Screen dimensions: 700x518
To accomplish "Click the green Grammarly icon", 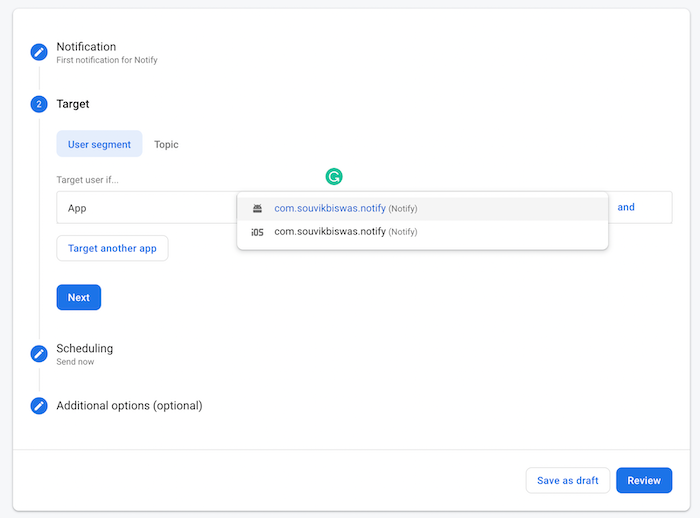I will [x=334, y=177].
